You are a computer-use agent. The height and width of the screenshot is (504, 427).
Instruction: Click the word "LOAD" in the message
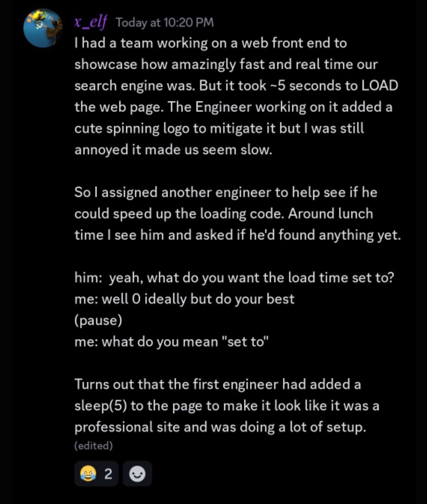pyautogui.click(x=379, y=86)
